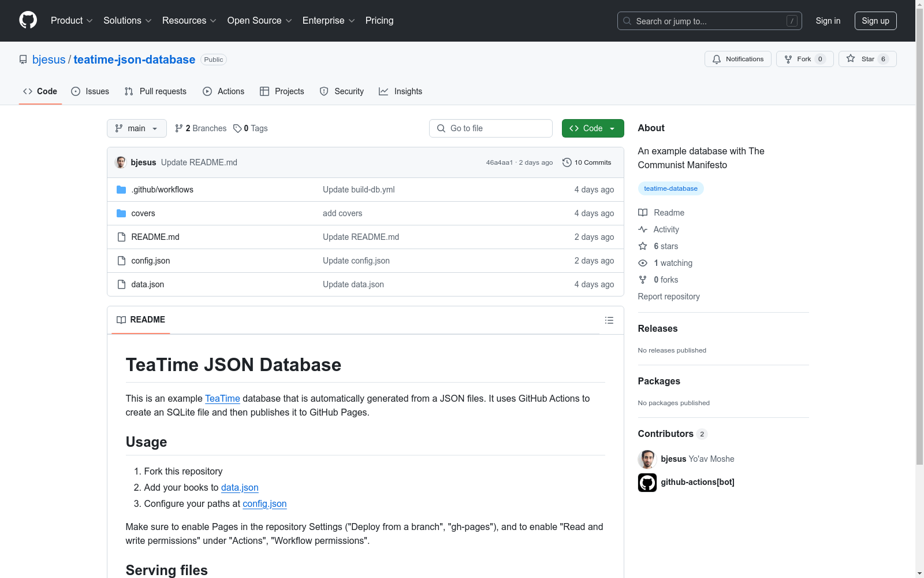This screenshot has height=578, width=924.
Task: Expand the Enterprise menu
Action: click(329, 21)
